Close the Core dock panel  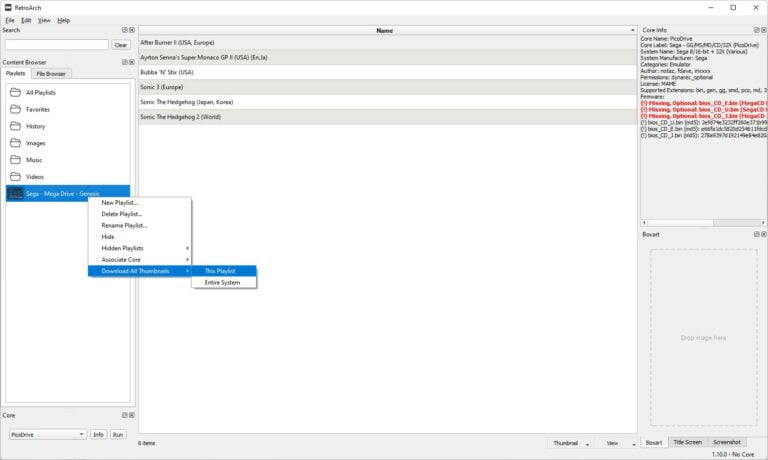(x=131, y=415)
